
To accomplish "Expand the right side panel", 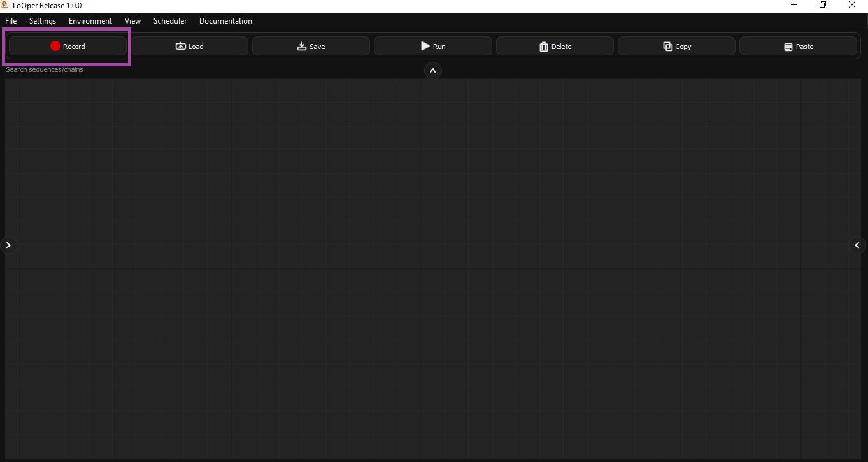I will click(857, 245).
